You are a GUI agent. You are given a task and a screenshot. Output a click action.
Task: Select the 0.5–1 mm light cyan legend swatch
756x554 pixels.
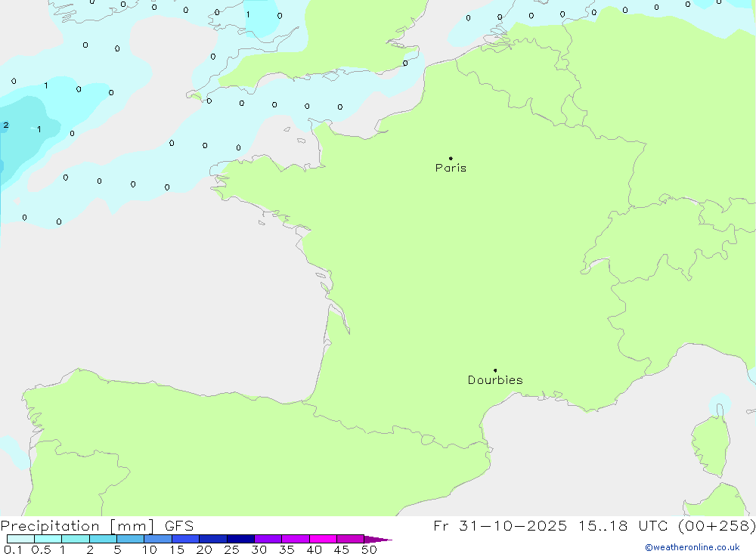(48, 539)
